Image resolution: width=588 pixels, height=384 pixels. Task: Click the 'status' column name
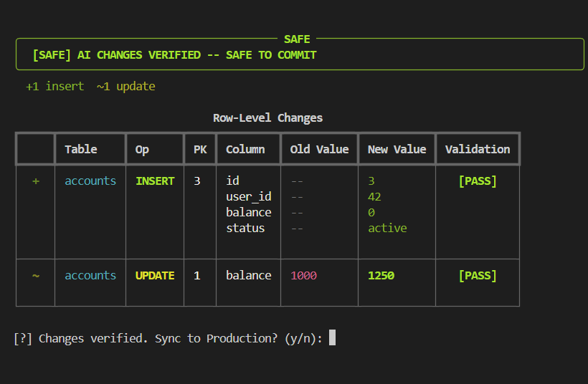[245, 228]
